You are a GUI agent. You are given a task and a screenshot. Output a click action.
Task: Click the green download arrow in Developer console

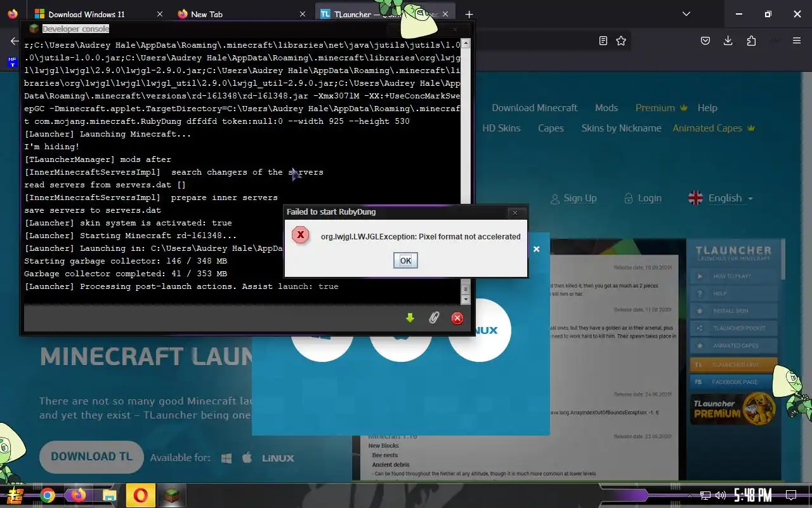tap(410, 318)
